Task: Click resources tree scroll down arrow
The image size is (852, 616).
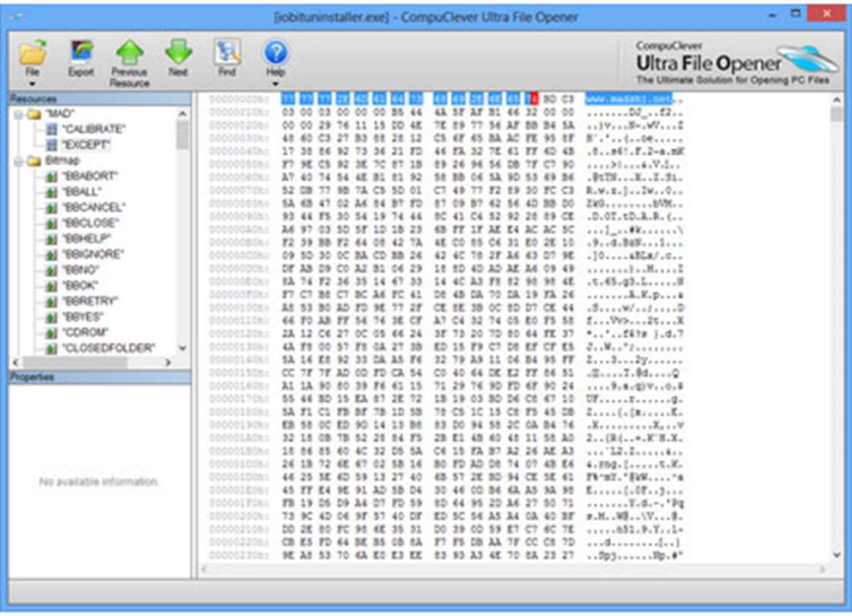Action: tap(183, 348)
